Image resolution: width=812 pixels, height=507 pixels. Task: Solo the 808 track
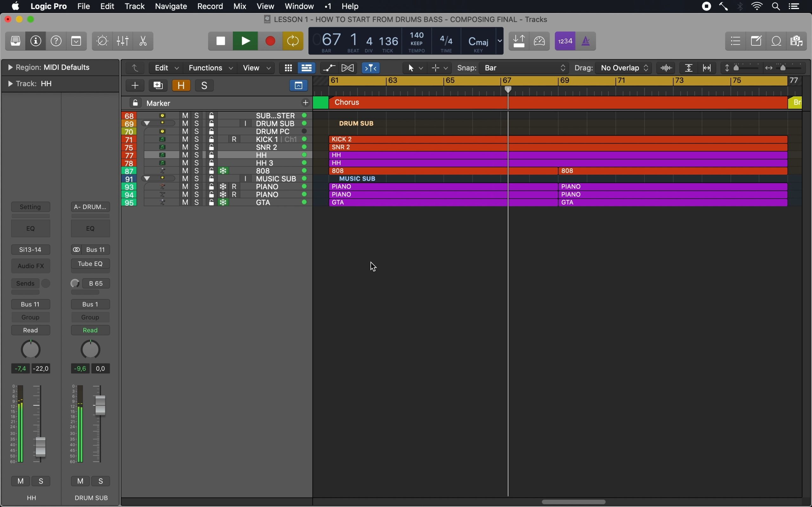pyautogui.click(x=197, y=171)
